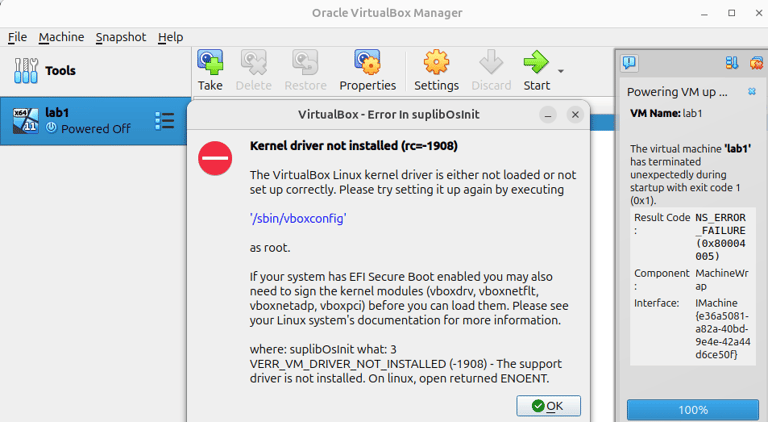Open the VM Settings gear icon
This screenshot has height=422, width=768.
coord(436,62)
